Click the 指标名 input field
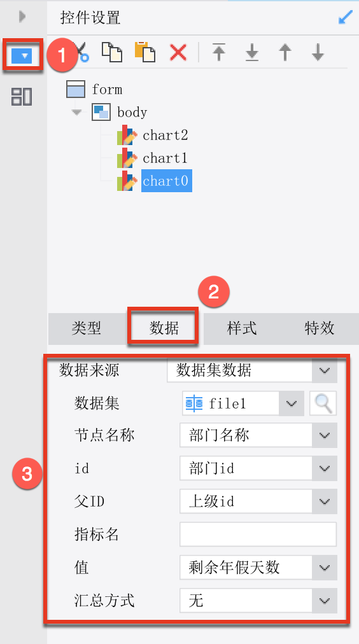 pyautogui.click(x=258, y=535)
